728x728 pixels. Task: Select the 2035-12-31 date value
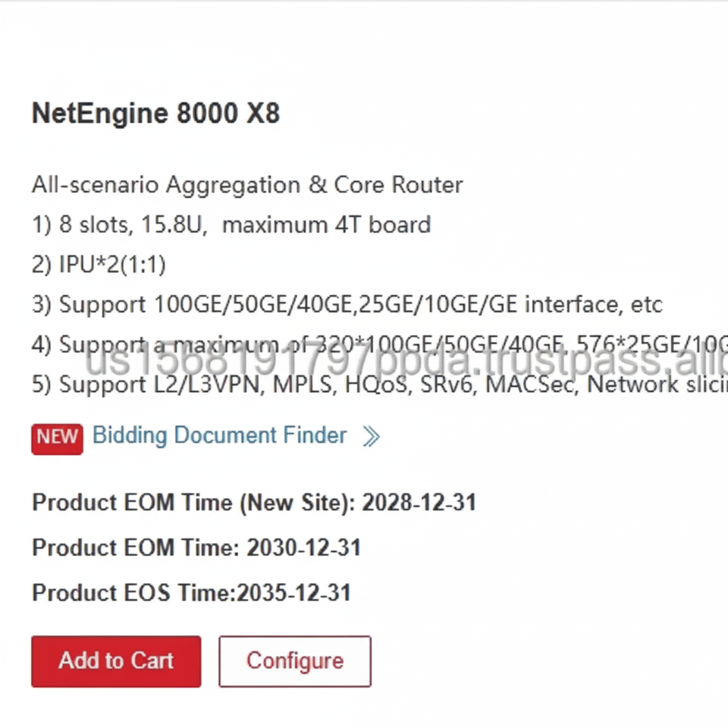[294, 593]
